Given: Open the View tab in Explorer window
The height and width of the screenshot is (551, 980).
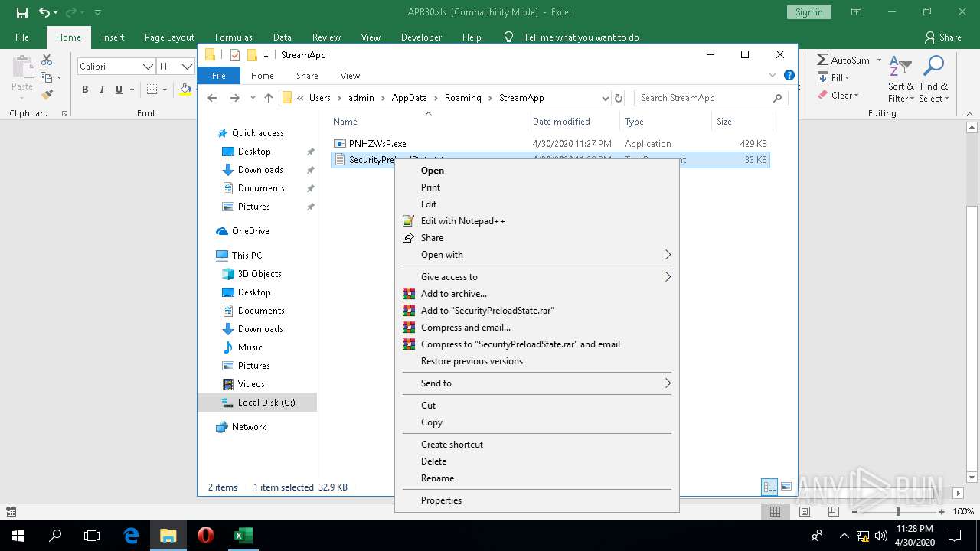Looking at the screenshot, I should 350,76.
